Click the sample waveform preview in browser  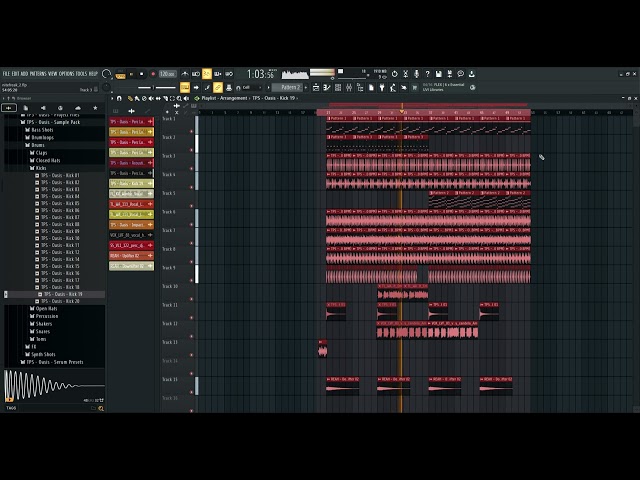tap(54, 386)
